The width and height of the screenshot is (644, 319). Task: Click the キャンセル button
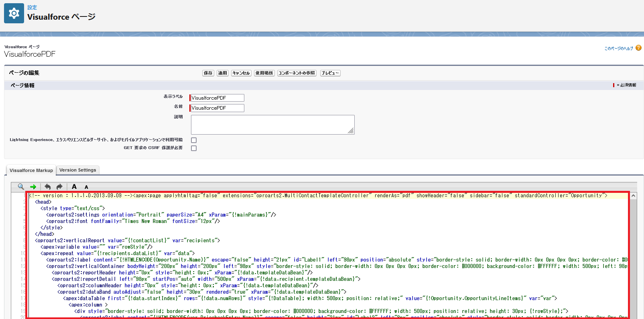point(241,73)
